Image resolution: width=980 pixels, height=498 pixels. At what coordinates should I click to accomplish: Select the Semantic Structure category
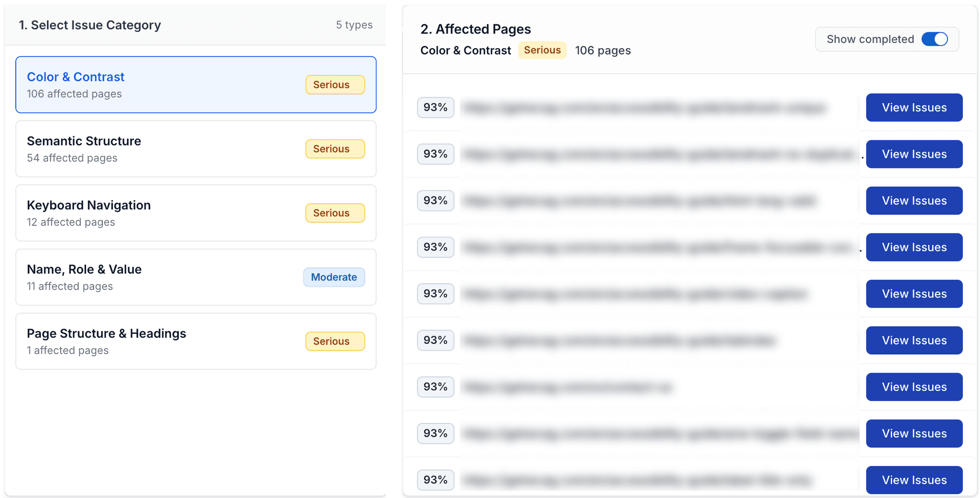(x=195, y=149)
